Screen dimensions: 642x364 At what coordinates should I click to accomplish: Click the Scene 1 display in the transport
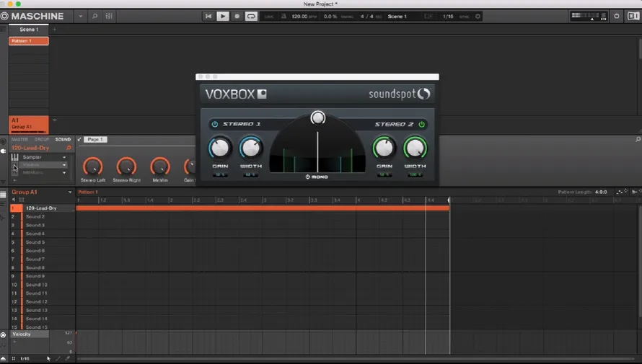pos(397,17)
